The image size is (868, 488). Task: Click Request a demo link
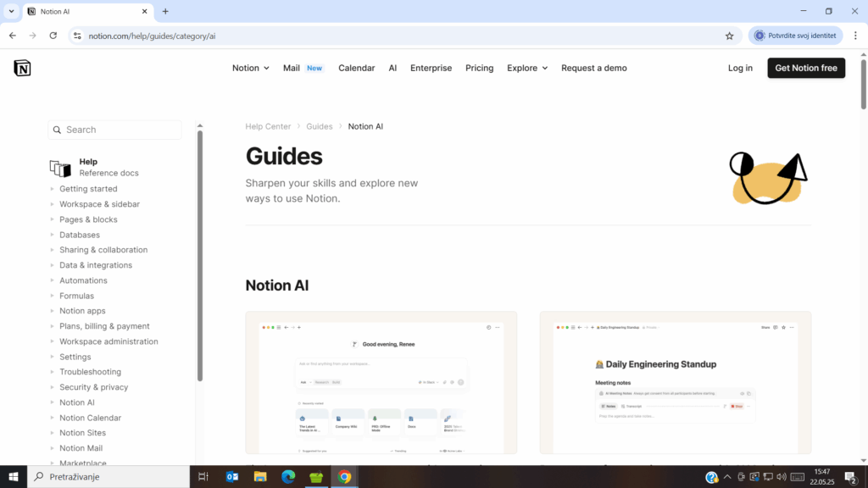click(594, 68)
